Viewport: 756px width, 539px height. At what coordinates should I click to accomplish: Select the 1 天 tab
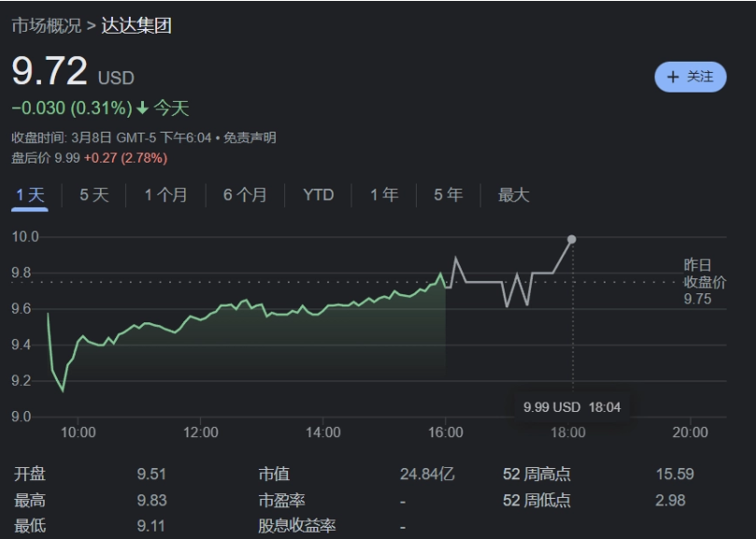pos(30,195)
